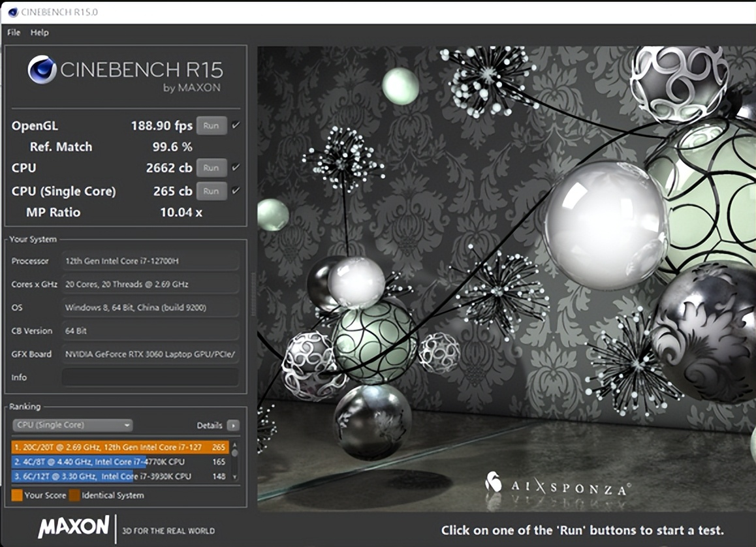Open the File menu
756x547 pixels.
tap(14, 33)
